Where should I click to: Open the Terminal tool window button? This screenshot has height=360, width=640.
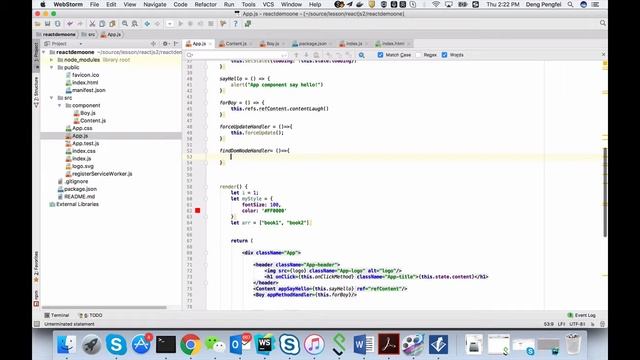point(57,315)
